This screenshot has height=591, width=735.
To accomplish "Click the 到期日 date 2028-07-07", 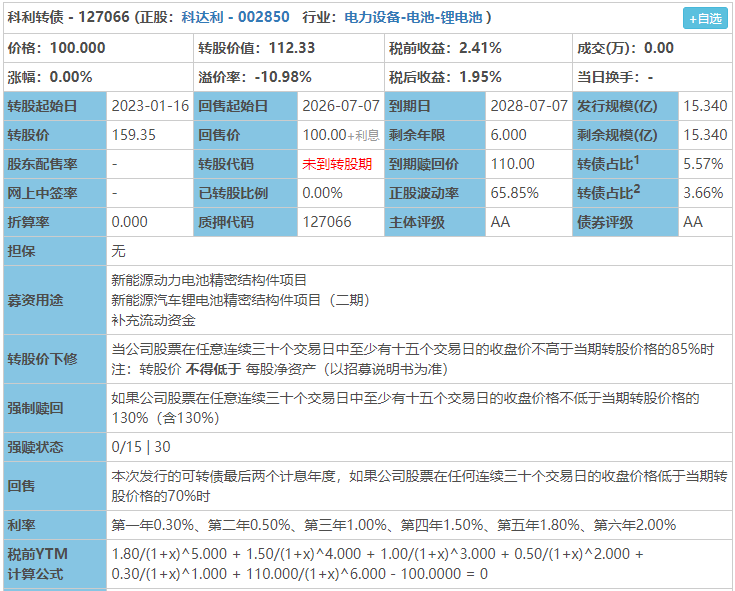I will [529, 106].
